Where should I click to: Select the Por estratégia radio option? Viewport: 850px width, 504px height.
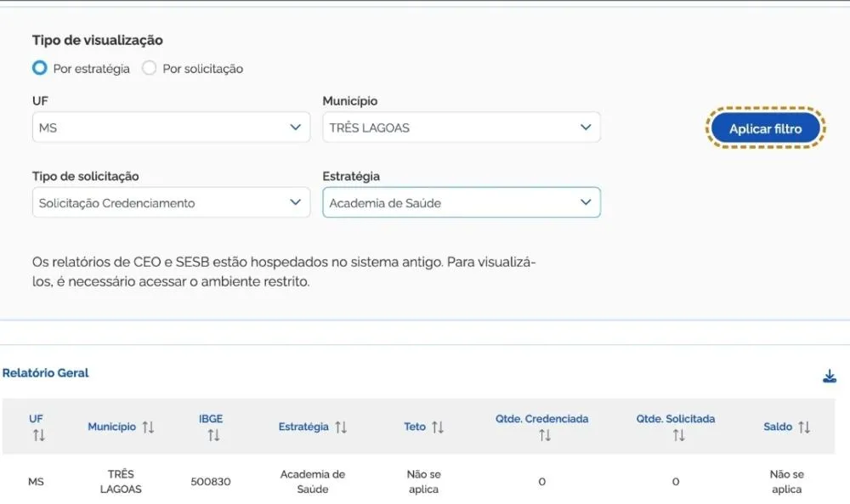click(39, 69)
